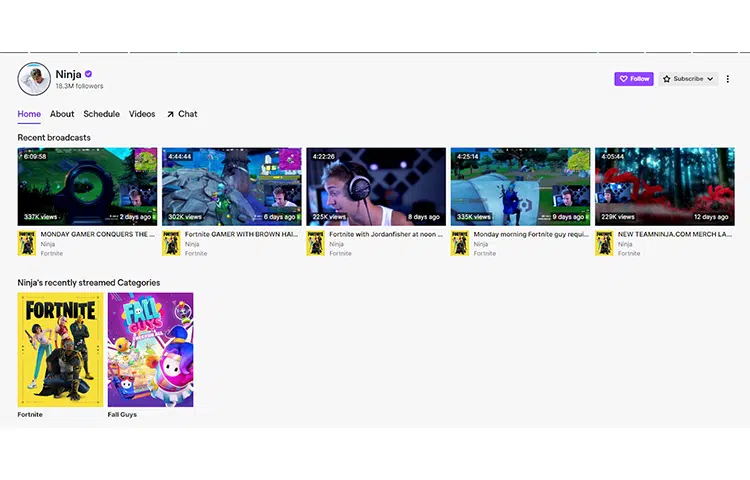Click Fortnite box art beside Jordanfisher video
Viewport: 750px width, 480px height.
316,243
